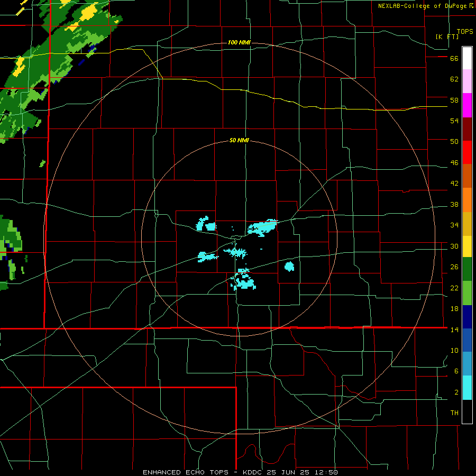
Task: Click the 66 value on the legend scale
Action: 454,59
